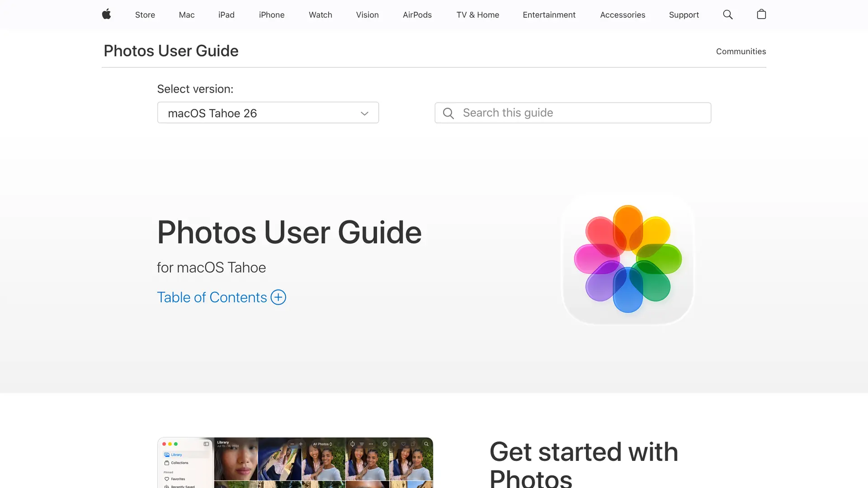This screenshot has height=488, width=868.
Task: Open the shopping bag icon
Action: tap(761, 14)
